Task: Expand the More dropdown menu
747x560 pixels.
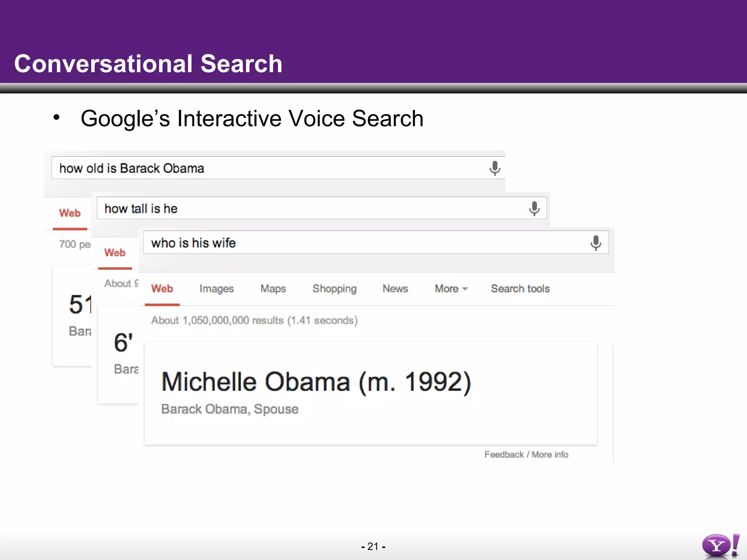Action: (x=451, y=289)
